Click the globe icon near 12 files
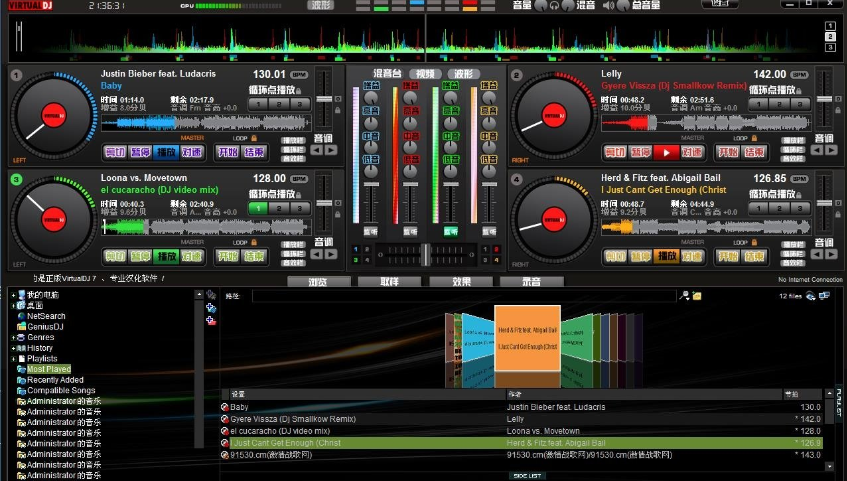Image resolution: width=847 pixels, height=481 pixels. coord(810,296)
